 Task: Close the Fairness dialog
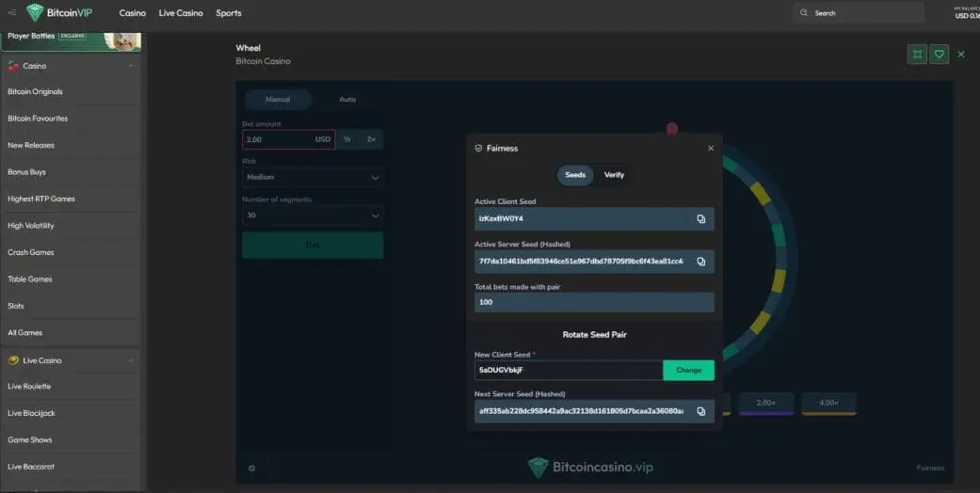coord(711,148)
